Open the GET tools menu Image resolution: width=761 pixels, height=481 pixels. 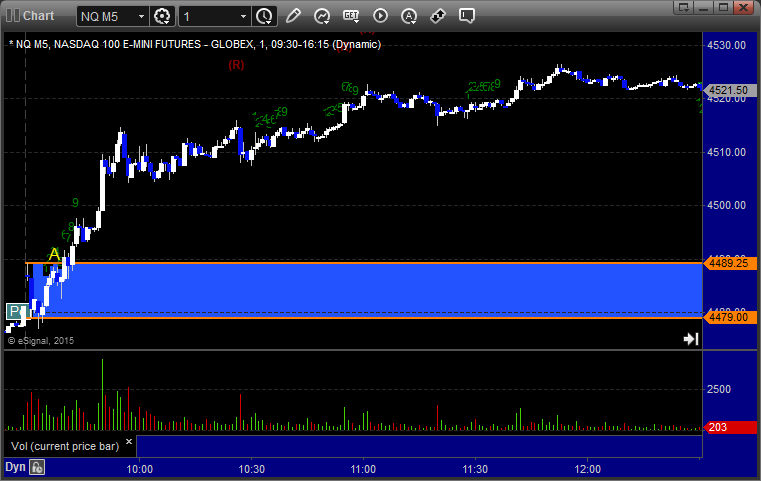point(351,16)
